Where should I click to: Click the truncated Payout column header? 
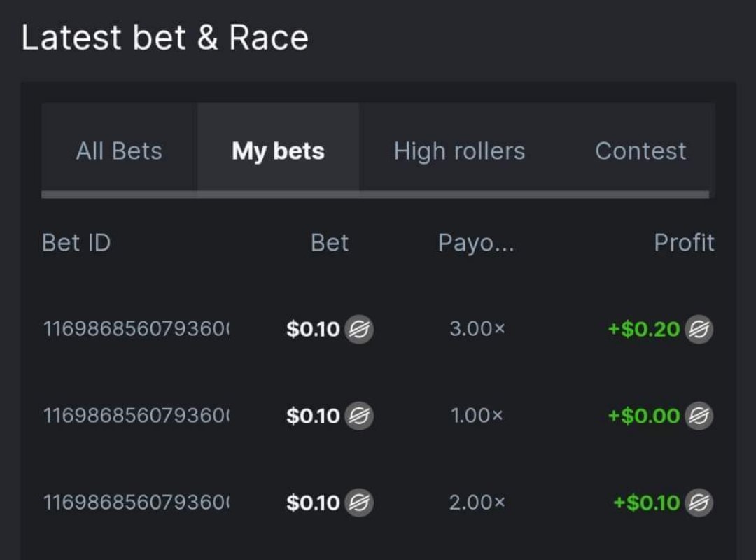coord(476,243)
